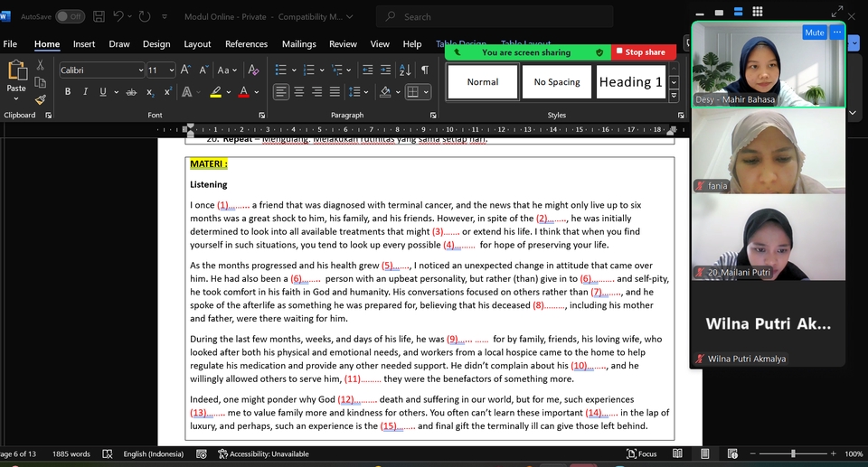The image size is (868, 467).
Task: Toggle Show/Hide paragraph marks
Action: pyautogui.click(x=425, y=70)
